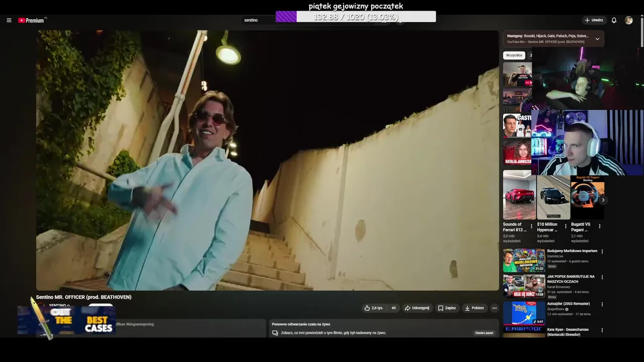Viewport: 644px width, 362px height.
Task: Open JAK POPEK BANKRUTUJE video title
Action: [571, 279]
